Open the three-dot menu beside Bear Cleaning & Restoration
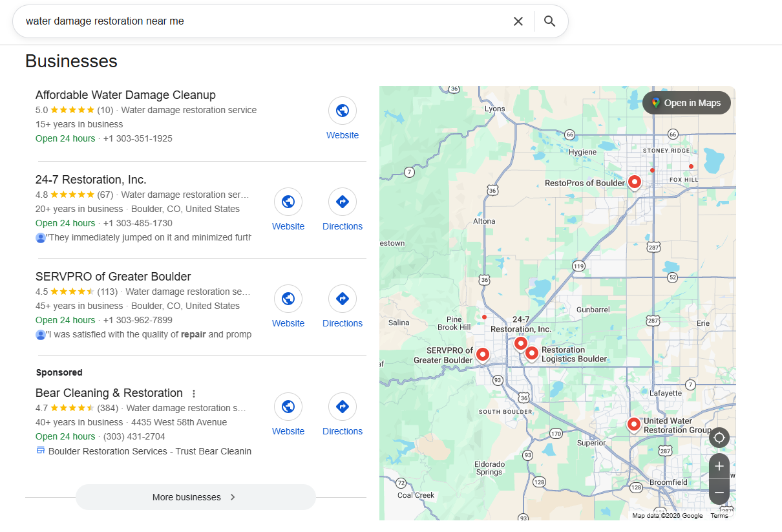The image size is (782, 532). [193, 394]
